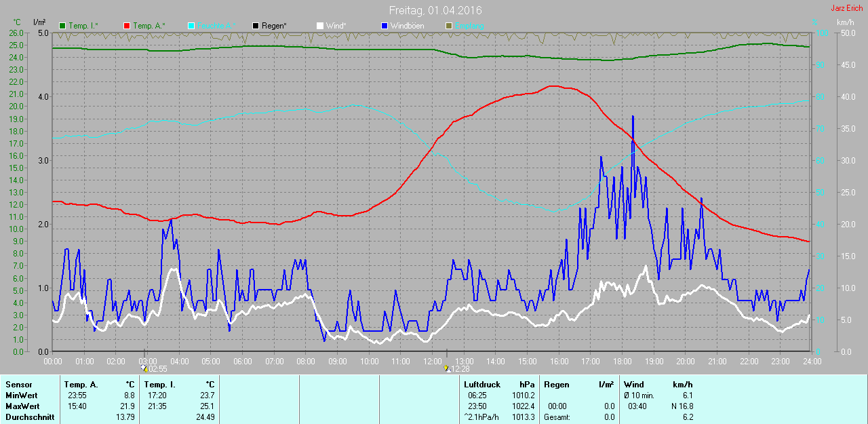The width and height of the screenshot is (868, 424).
Task: Click the red Temp. A. legend swatch
Action: click(127, 26)
